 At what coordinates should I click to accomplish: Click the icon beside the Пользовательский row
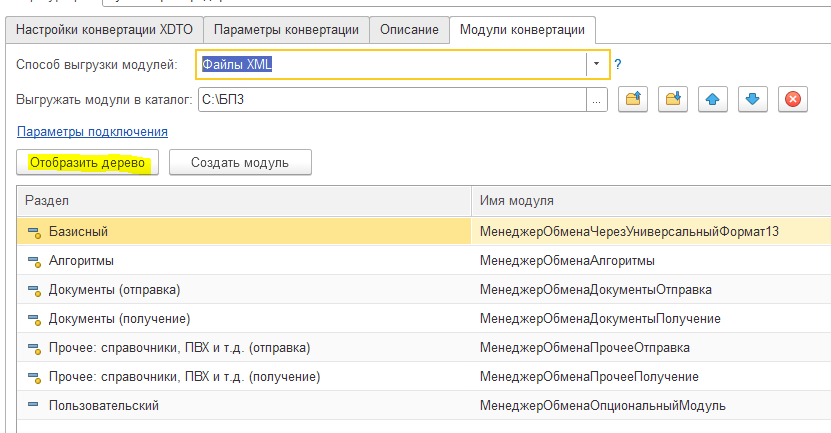click(x=33, y=406)
